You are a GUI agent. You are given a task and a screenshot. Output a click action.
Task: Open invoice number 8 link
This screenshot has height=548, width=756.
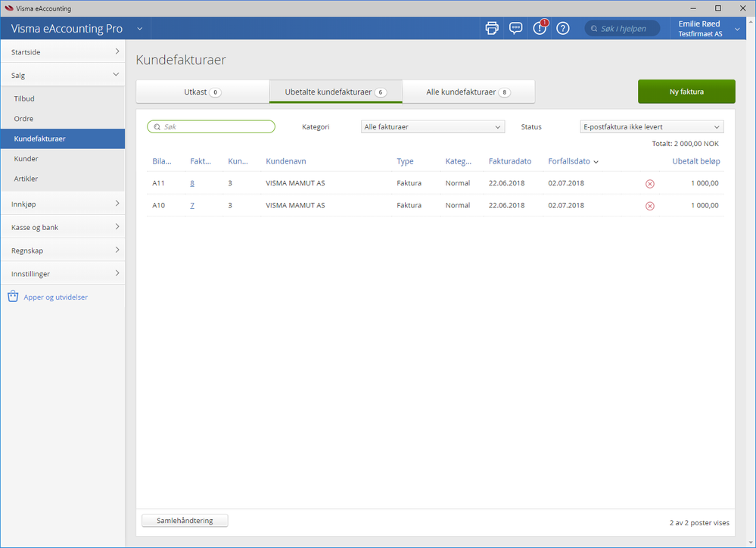coord(192,183)
